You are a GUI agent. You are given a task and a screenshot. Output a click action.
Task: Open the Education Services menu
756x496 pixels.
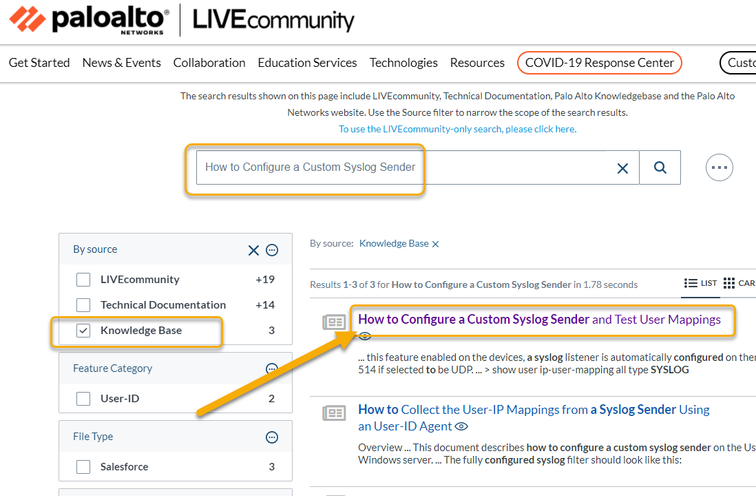(307, 63)
